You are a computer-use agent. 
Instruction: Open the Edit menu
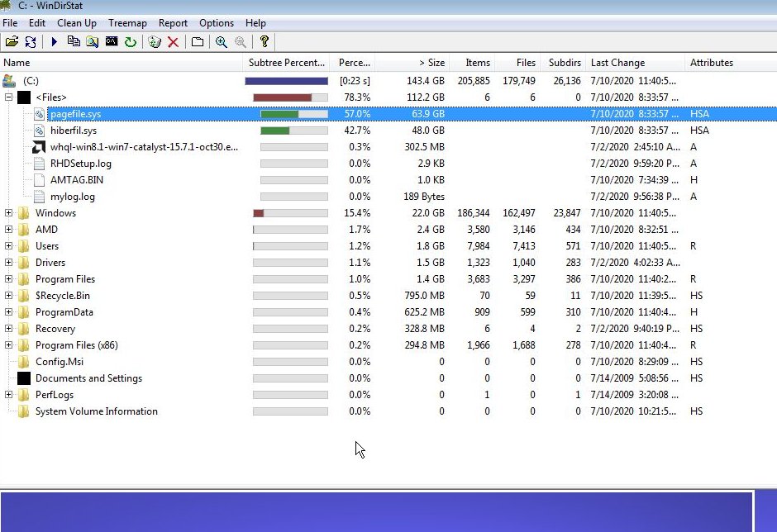pos(37,23)
